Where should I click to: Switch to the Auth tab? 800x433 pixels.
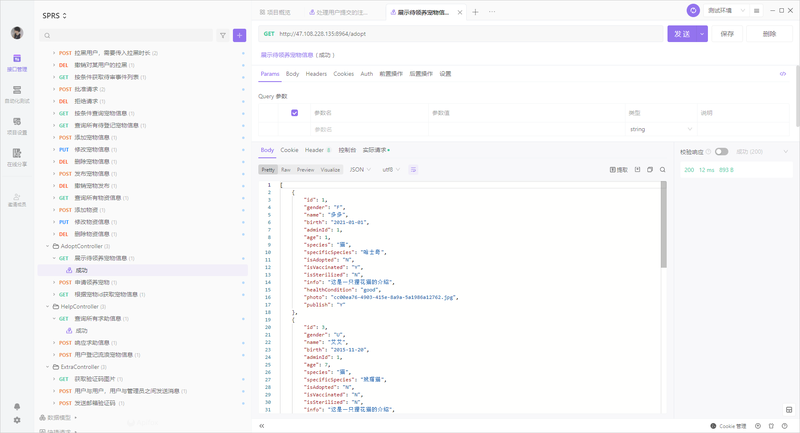(x=367, y=74)
